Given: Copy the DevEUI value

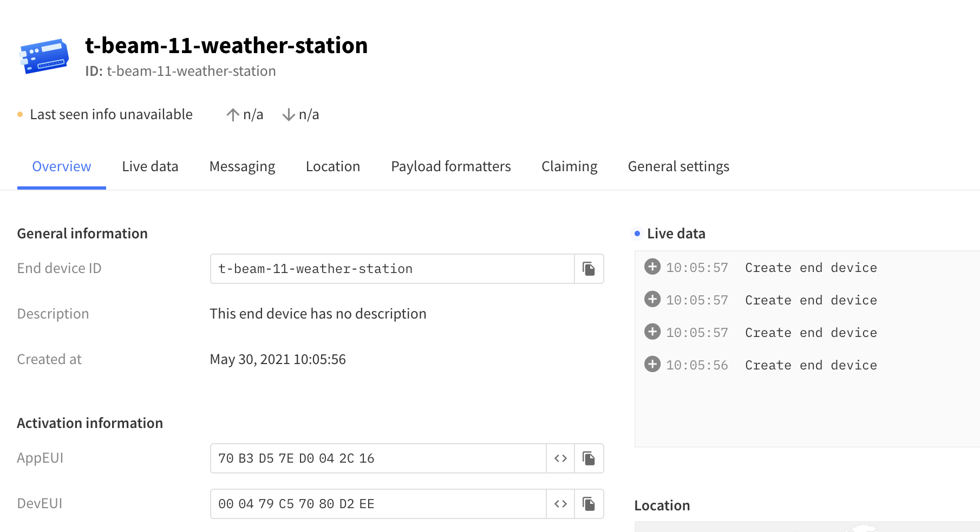Looking at the screenshot, I should pyautogui.click(x=589, y=504).
